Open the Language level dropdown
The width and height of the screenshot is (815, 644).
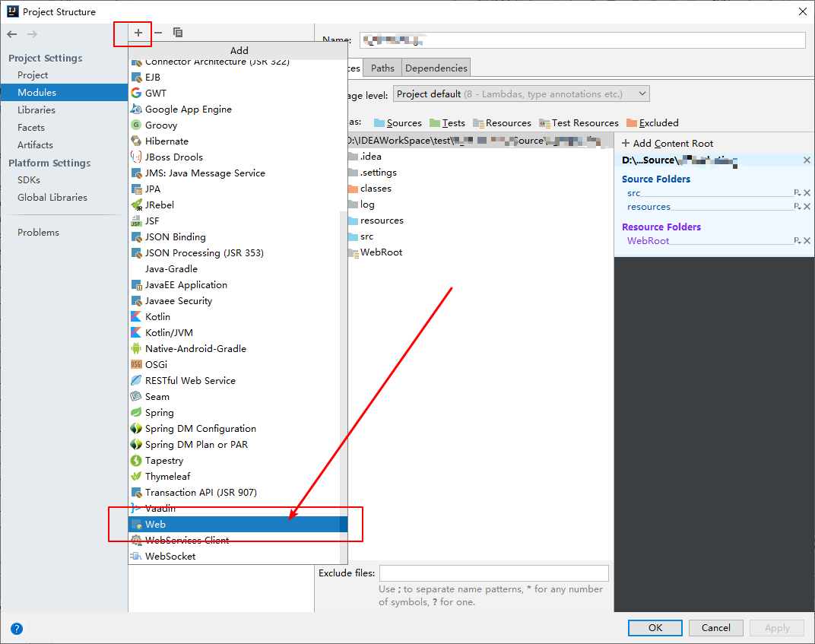click(522, 94)
